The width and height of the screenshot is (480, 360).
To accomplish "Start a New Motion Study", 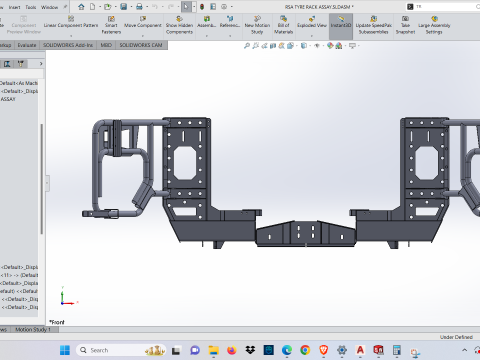I will 257,25.
